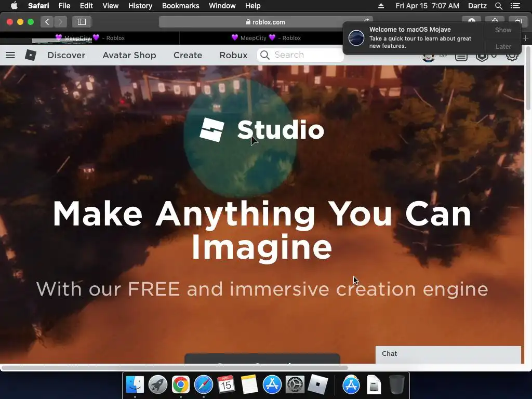Open the Roblox hamburger navigation menu

10,55
